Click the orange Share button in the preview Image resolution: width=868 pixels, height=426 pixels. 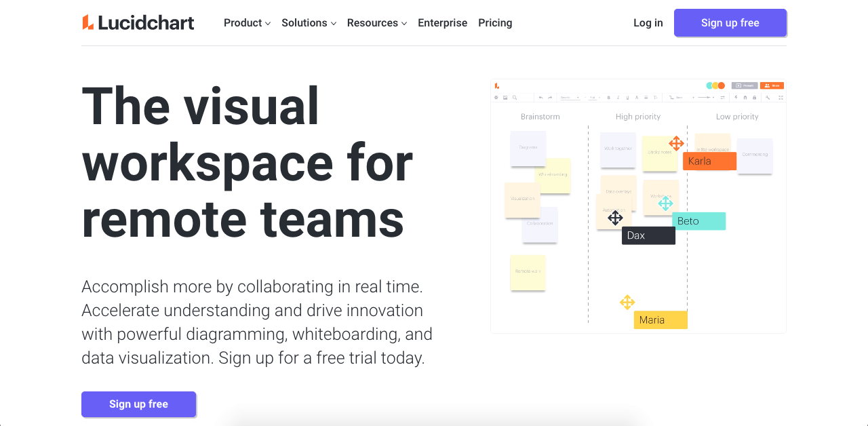coord(772,85)
